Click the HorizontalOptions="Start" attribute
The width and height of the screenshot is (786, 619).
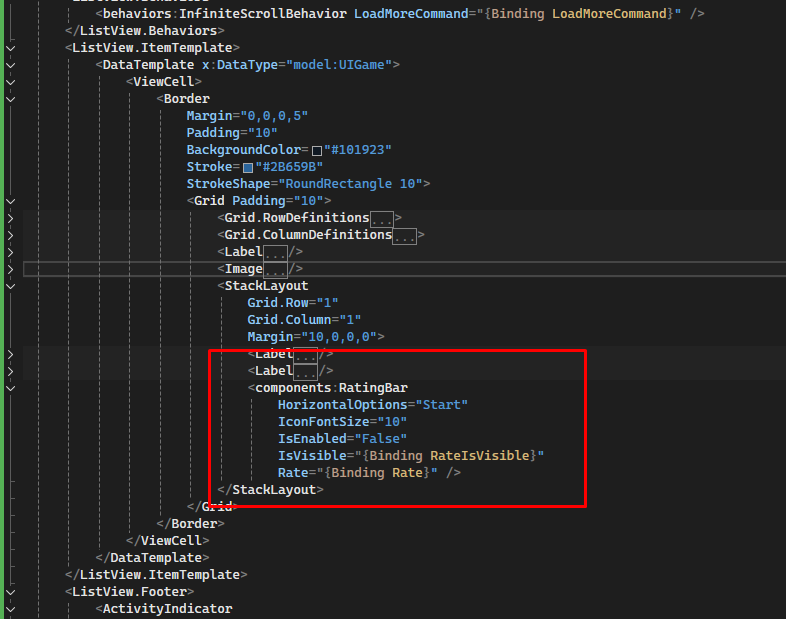(x=373, y=404)
